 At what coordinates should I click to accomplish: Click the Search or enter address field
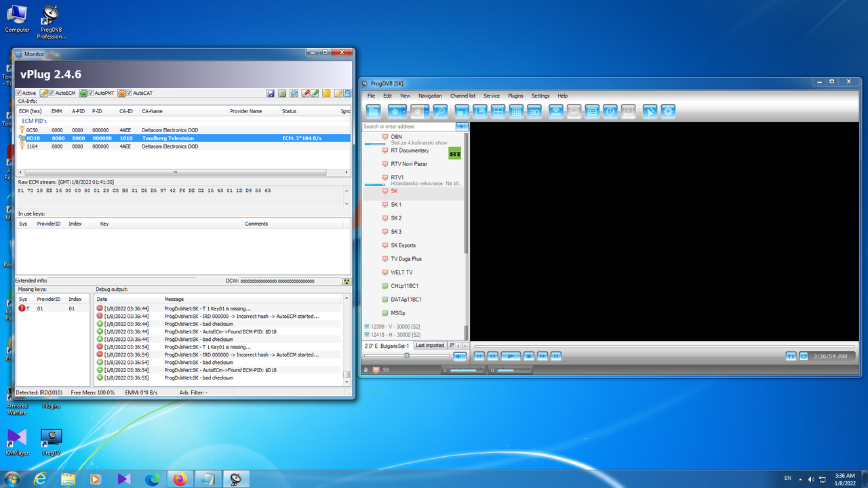pos(409,127)
